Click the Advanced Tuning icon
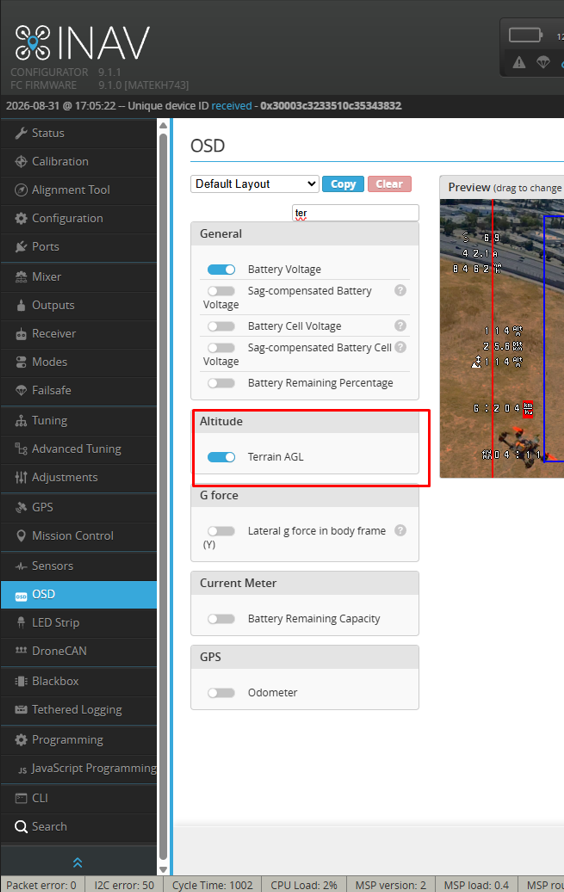This screenshot has height=892, width=564. [21, 449]
